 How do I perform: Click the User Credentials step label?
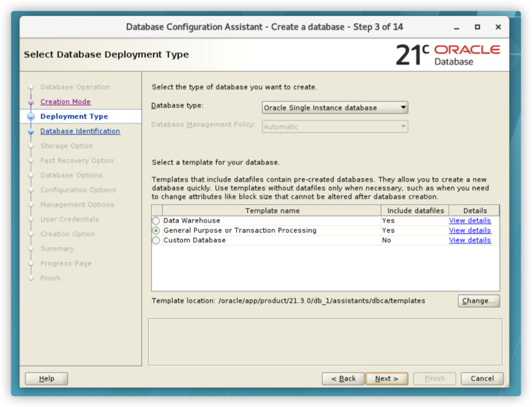pyautogui.click(x=69, y=219)
